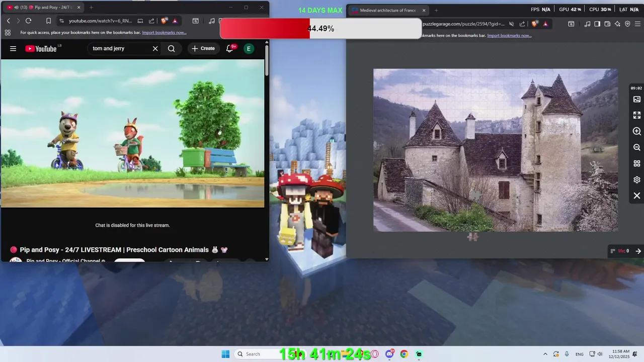Clear the YouTube search text
This screenshot has height=362, width=644.
tap(155, 49)
